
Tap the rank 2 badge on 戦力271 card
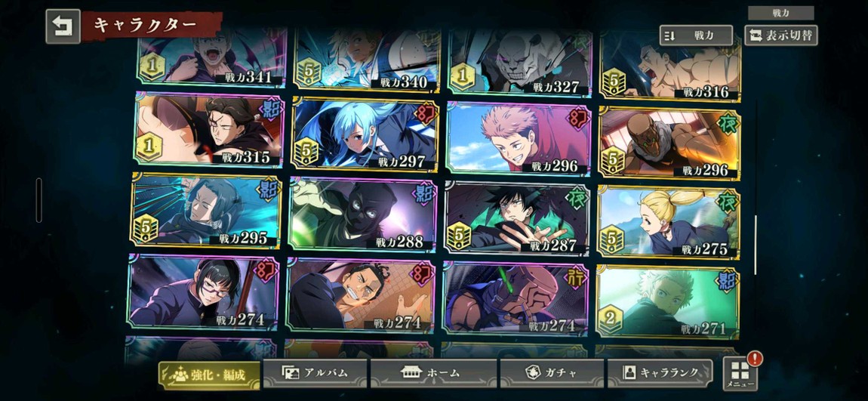pos(609,319)
